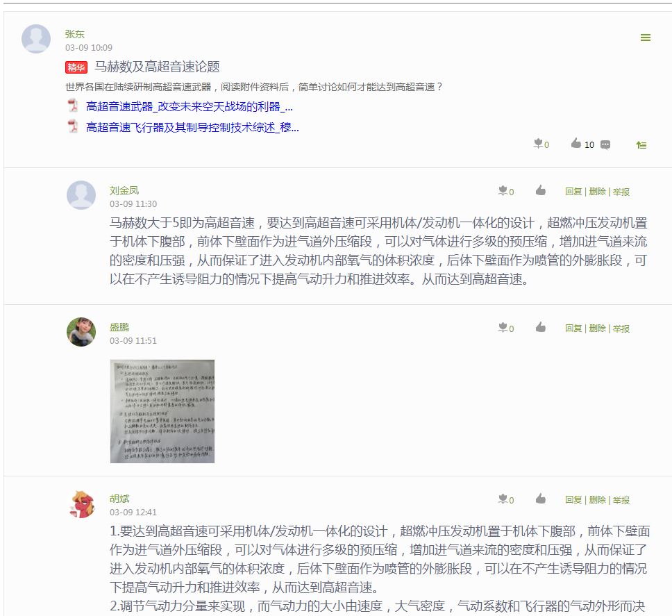Like 胡斌's reply with thumbs-up icon
The width and height of the screenshot is (672, 616).
click(x=540, y=499)
